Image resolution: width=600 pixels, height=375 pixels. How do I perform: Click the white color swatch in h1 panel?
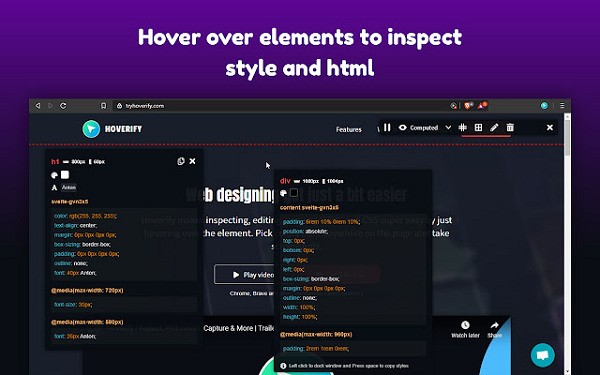(x=65, y=175)
